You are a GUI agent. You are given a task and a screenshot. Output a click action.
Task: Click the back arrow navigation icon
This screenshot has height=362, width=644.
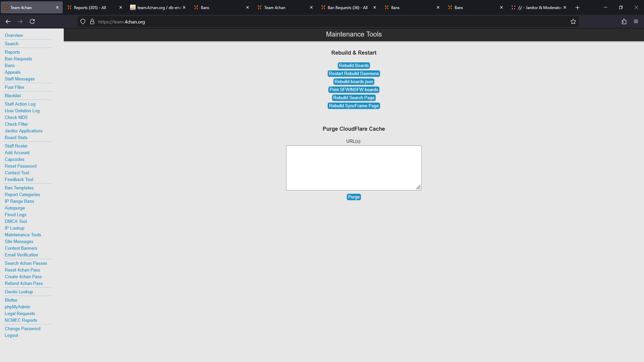click(8, 21)
